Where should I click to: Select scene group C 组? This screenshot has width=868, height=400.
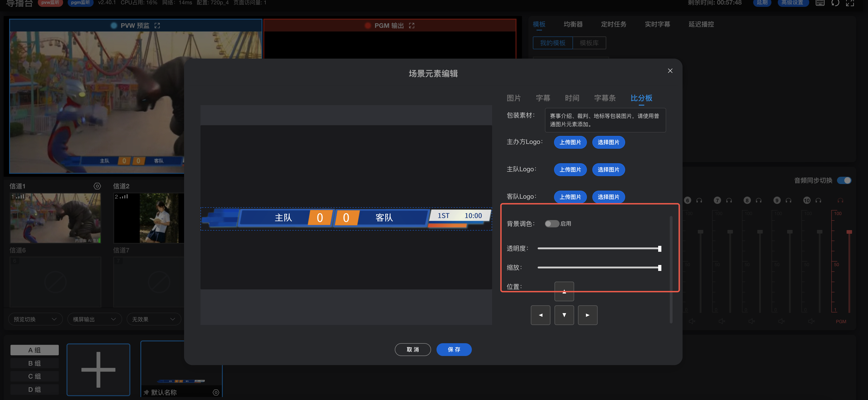pyautogui.click(x=34, y=376)
